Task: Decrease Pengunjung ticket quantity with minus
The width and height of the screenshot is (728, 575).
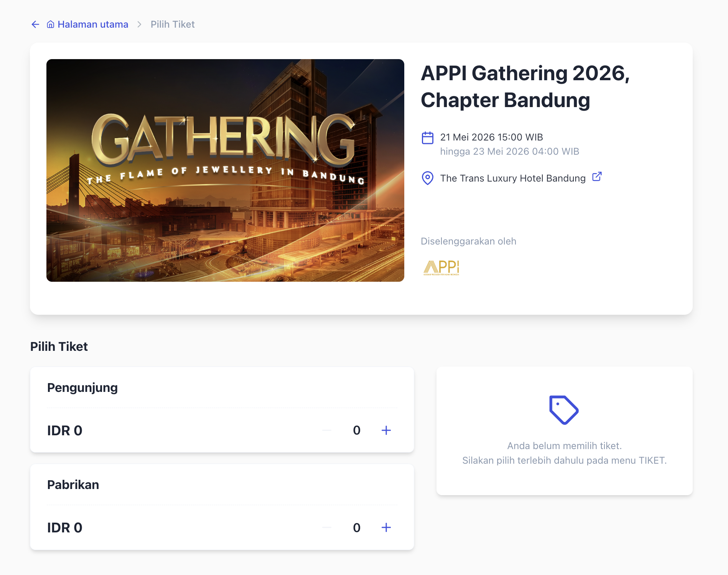Action: [x=327, y=430]
